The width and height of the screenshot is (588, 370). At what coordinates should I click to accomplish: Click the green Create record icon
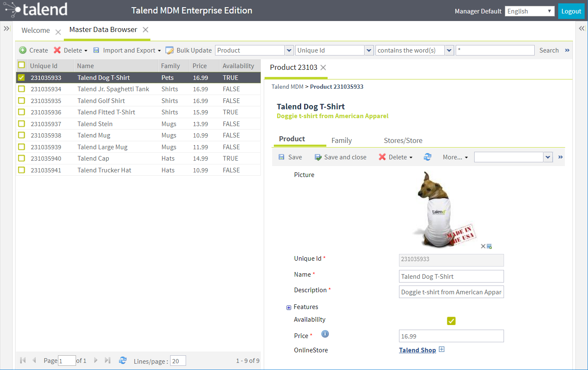[23, 50]
